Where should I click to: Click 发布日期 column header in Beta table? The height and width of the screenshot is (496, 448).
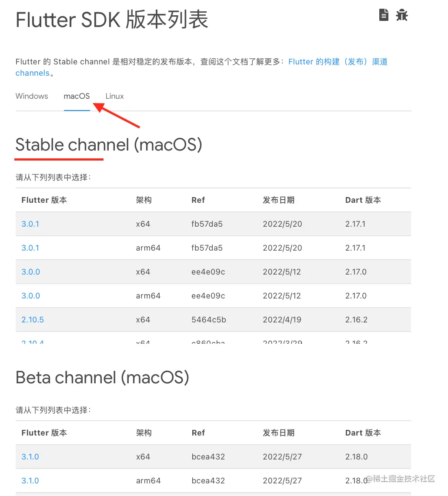click(278, 433)
